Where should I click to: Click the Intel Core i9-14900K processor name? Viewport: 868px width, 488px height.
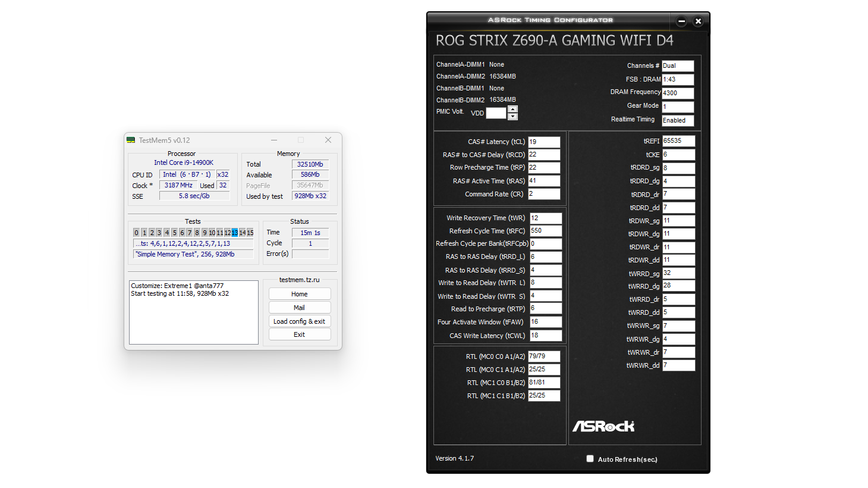click(184, 162)
